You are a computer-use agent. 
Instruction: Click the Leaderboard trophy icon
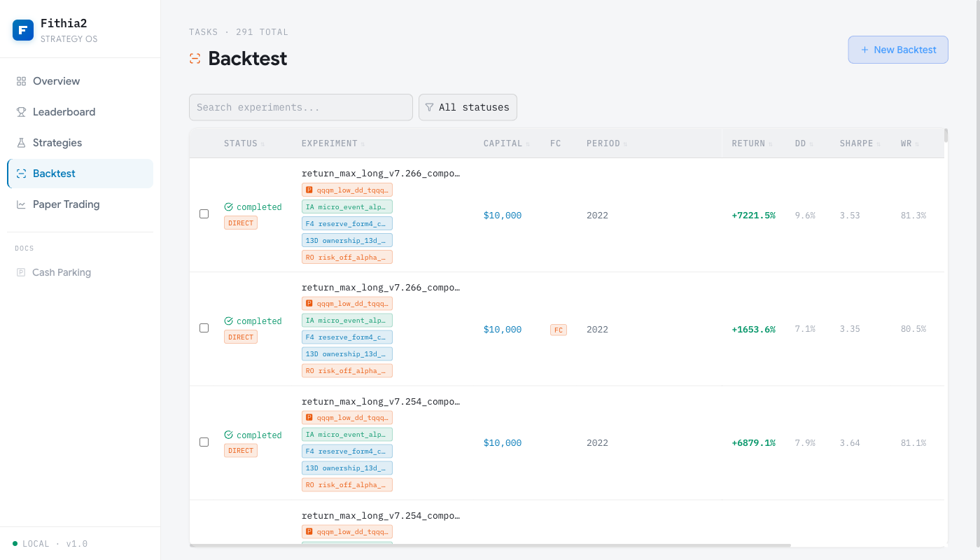[21, 112]
